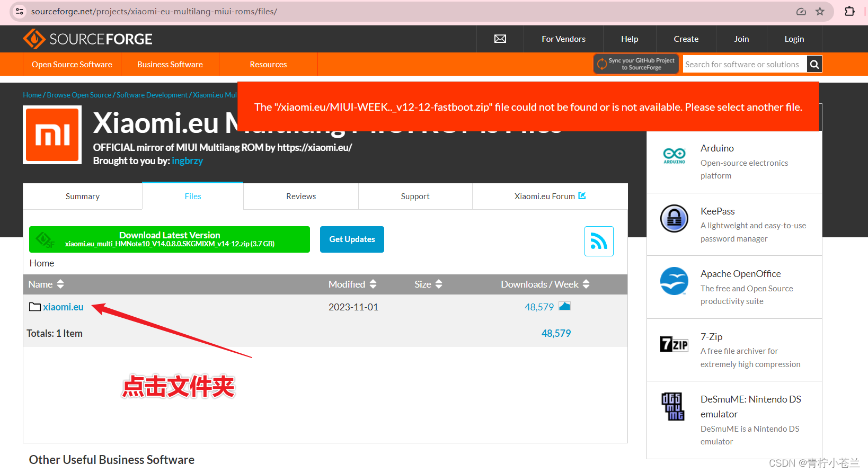Click the DeSmuME logo icon
868x473 pixels.
pyautogui.click(x=673, y=406)
